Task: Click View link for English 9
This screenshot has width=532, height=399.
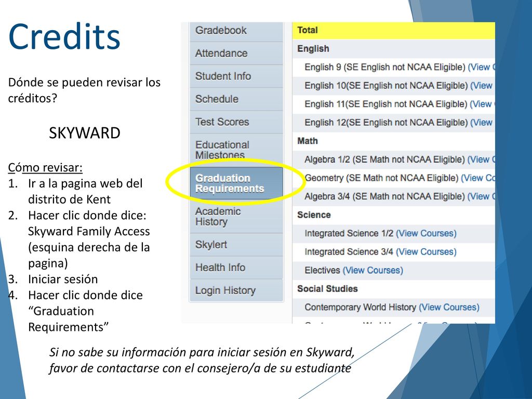Action: coord(481,67)
